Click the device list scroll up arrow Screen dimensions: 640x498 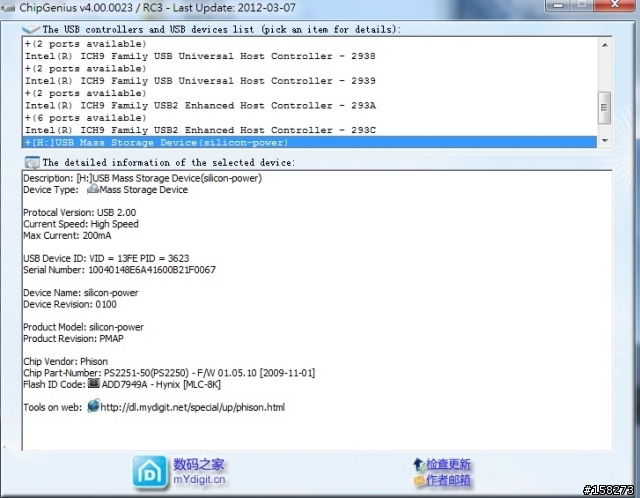pyautogui.click(x=605, y=45)
